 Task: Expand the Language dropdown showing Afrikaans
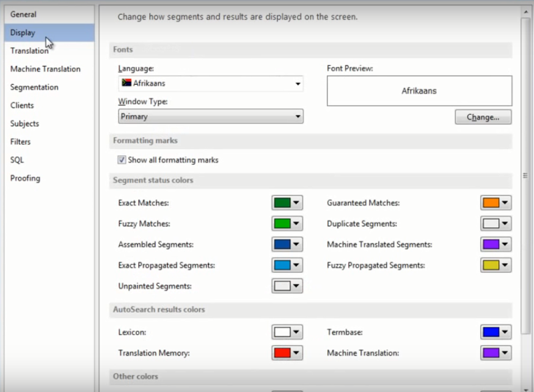pyautogui.click(x=211, y=84)
